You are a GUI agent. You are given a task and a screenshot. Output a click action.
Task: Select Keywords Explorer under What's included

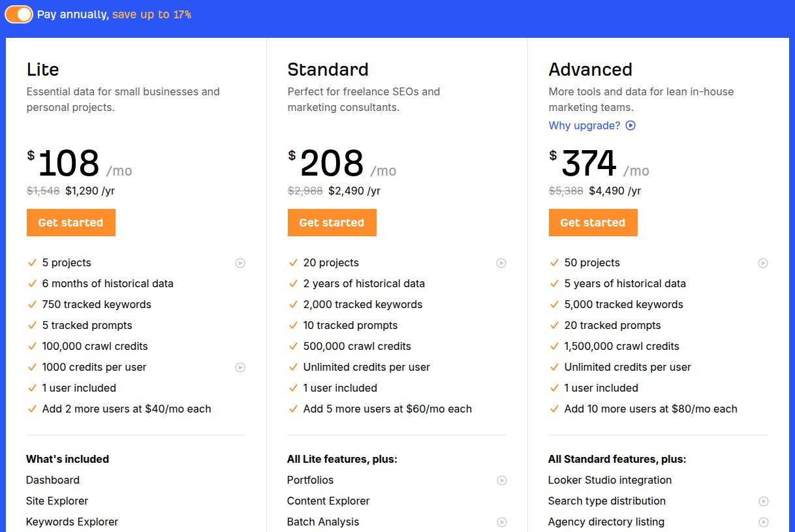72,522
